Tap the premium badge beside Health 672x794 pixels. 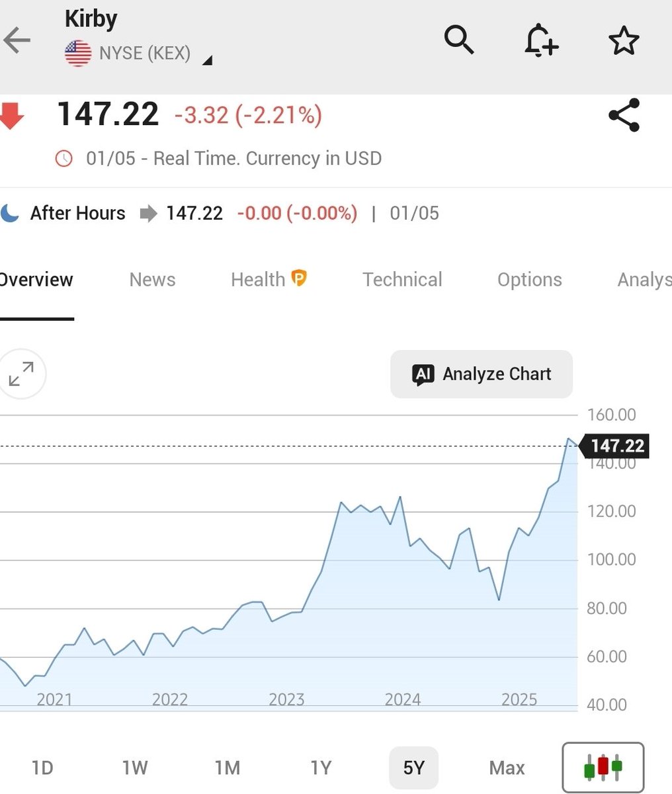coord(299,279)
